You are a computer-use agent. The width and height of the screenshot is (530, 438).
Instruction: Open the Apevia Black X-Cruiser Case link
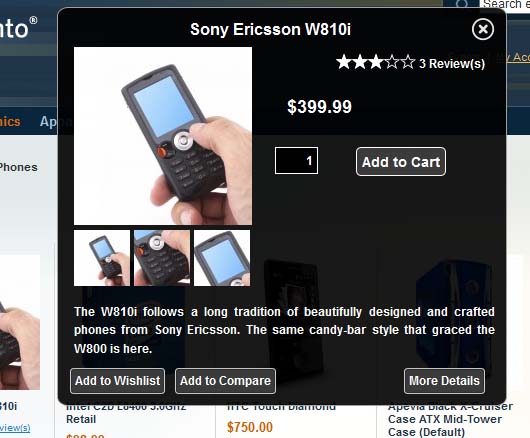coord(450,420)
